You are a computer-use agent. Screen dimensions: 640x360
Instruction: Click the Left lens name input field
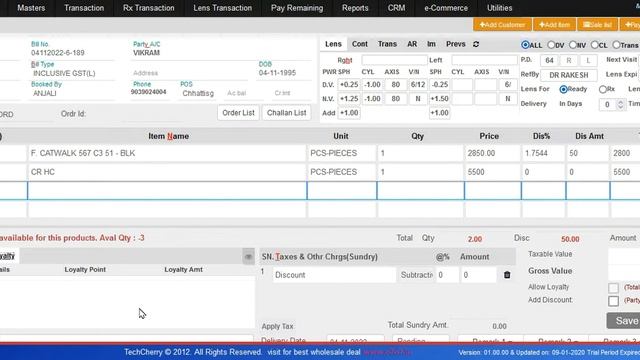[x=484, y=60]
